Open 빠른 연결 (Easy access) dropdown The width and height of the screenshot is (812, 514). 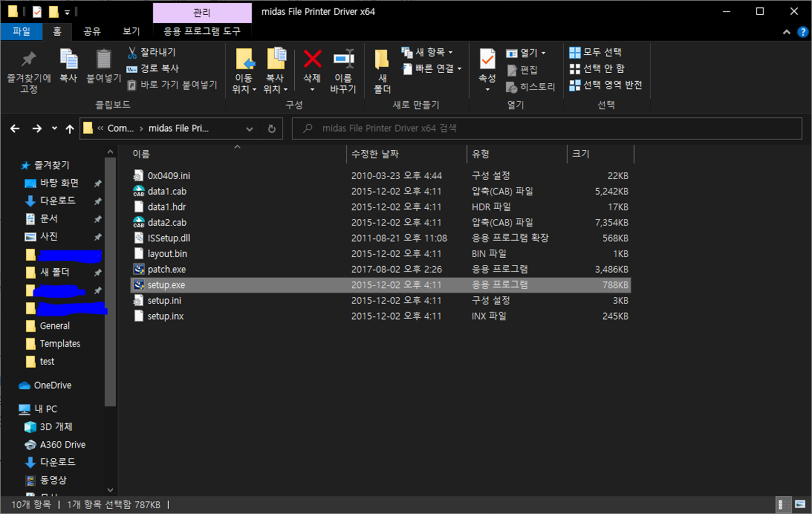(432, 68)
